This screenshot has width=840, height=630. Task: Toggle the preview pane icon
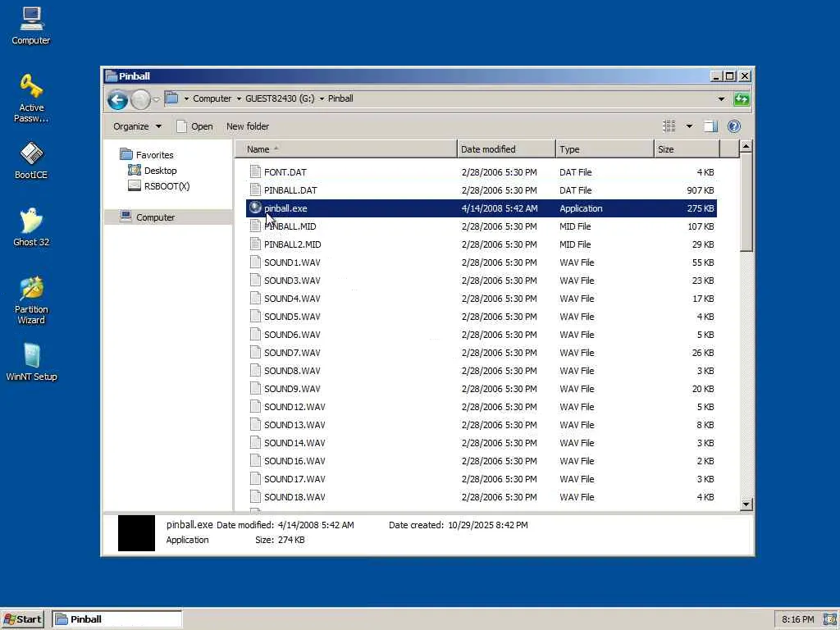[x=710, y=126]
